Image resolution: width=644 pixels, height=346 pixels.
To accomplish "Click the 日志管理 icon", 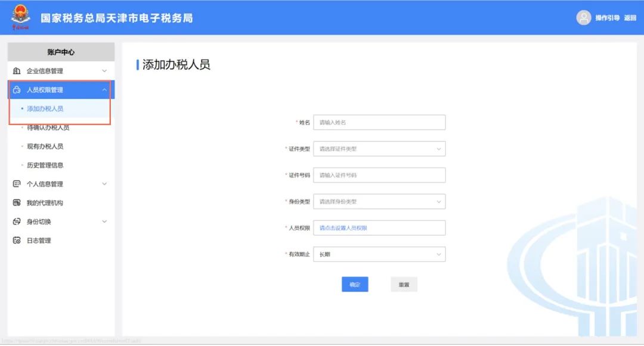I will pyautogui.click(x=17, y=241).
